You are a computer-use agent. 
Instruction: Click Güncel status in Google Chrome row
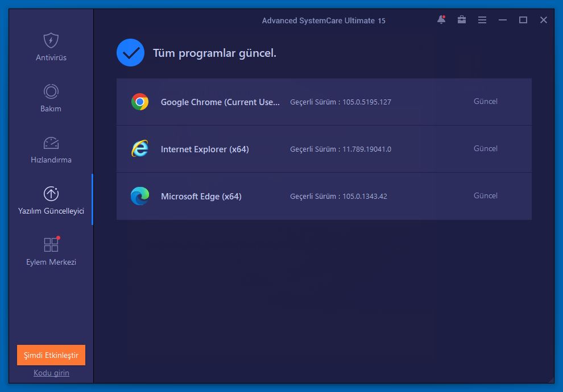[x=486, y=102]
